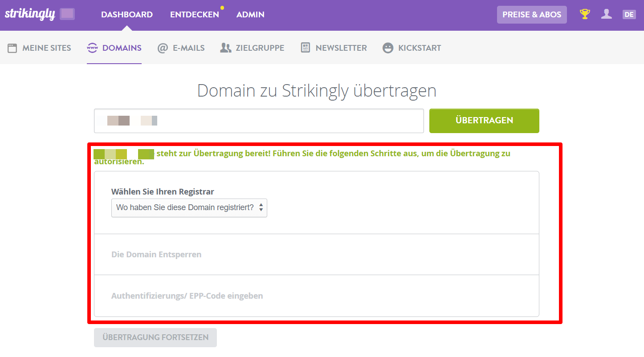Click the green Übertragen button
Screen dimensions: 644x357
pyautogui.click(x=484, y=121)
